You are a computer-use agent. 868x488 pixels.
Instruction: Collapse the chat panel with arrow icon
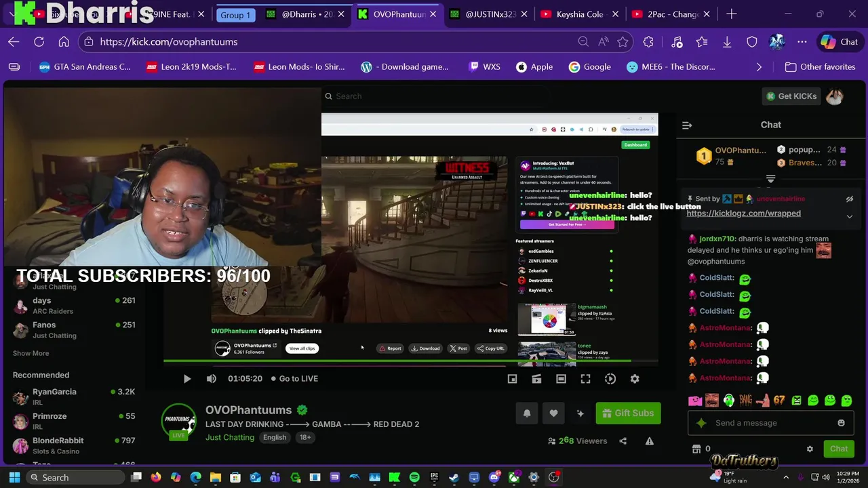click(687, 125)
